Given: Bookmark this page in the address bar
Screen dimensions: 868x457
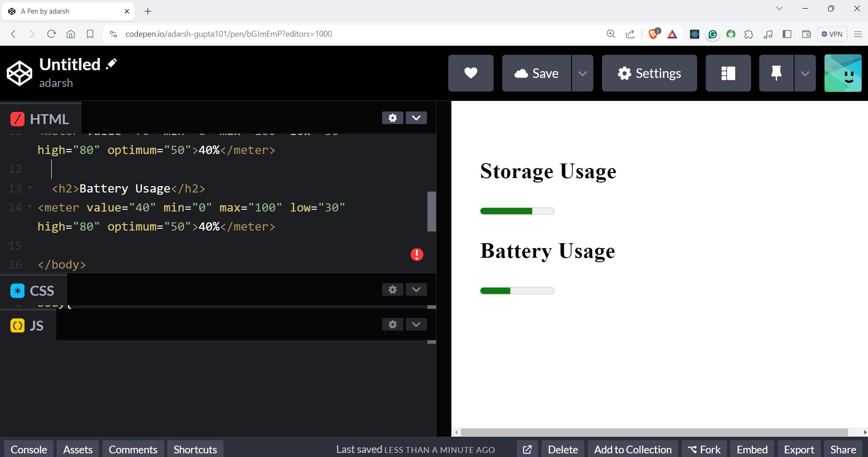Looking at the screenshot, I should coord(90,34).
